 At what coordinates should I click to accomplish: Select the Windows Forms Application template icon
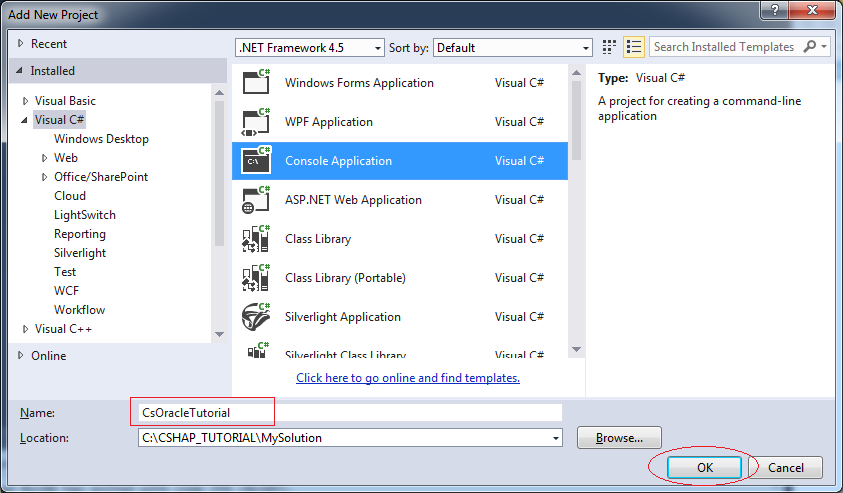click(x=256, y=82)
